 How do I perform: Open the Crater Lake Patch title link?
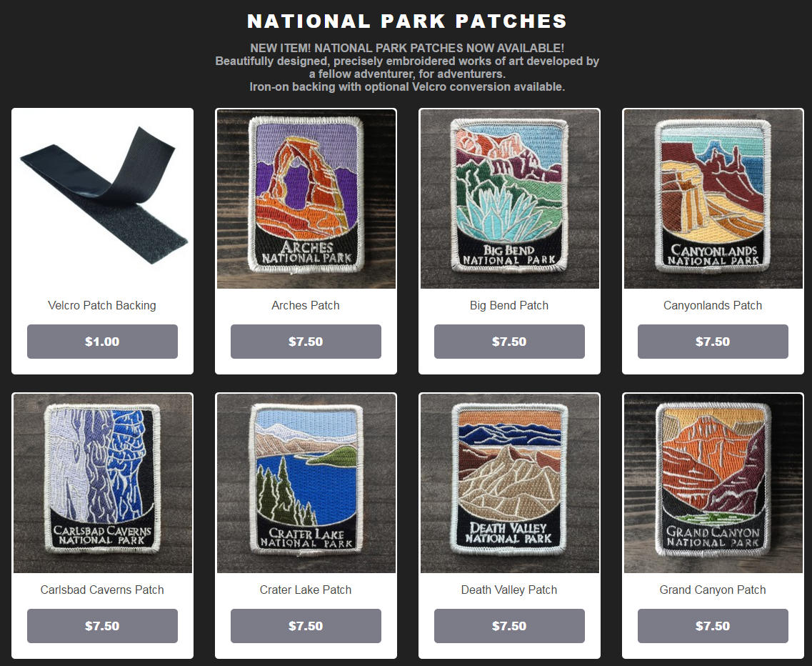[x=306, y=590]
